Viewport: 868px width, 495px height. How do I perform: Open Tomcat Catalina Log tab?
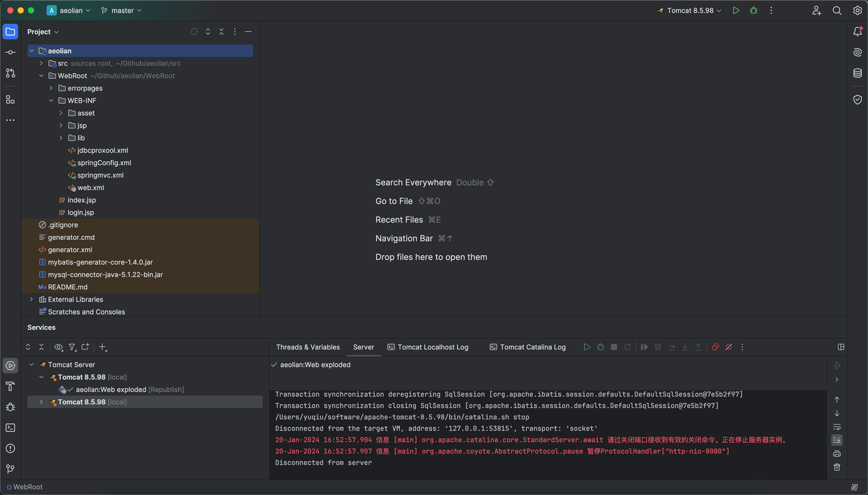(x=528, y=347)
